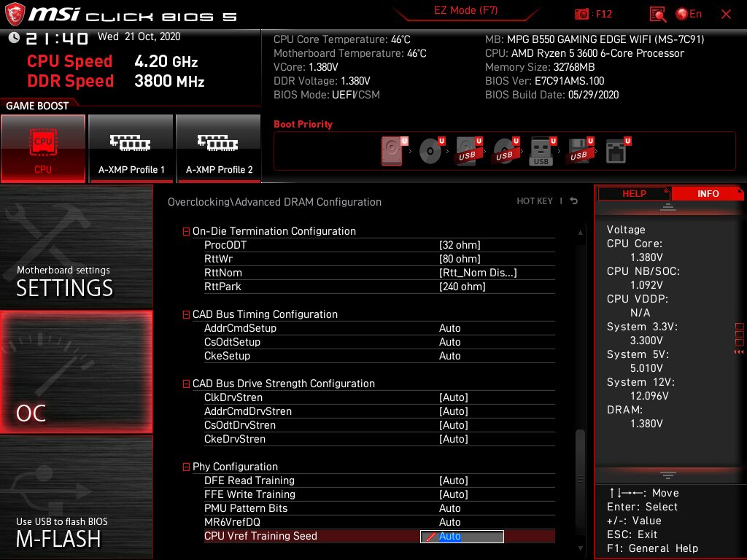Select the hard disk boot device icon
This screenshot has height=560, width=747.
click(x=394, y=151)
